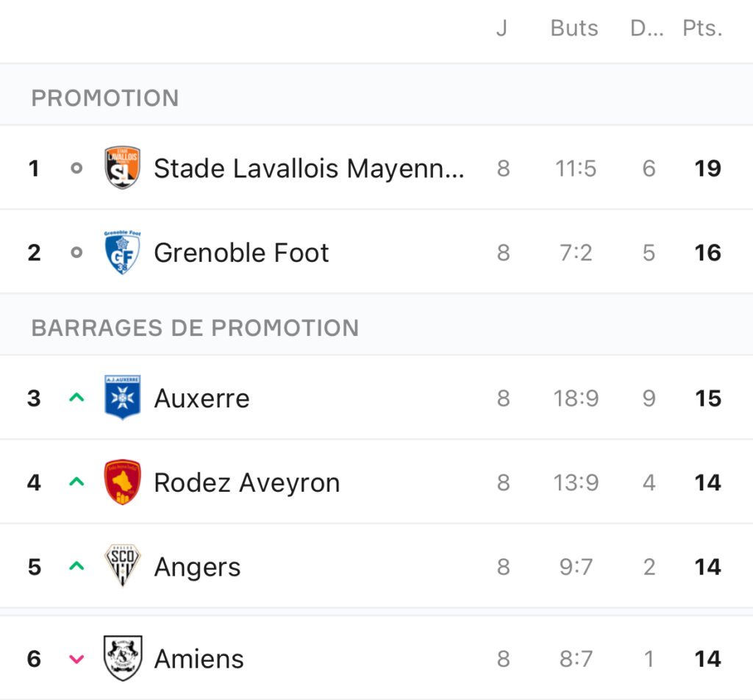Screen dimensions: 753x700
Task: Open the Stade Lavallois club crest
Action: (123, 168)
